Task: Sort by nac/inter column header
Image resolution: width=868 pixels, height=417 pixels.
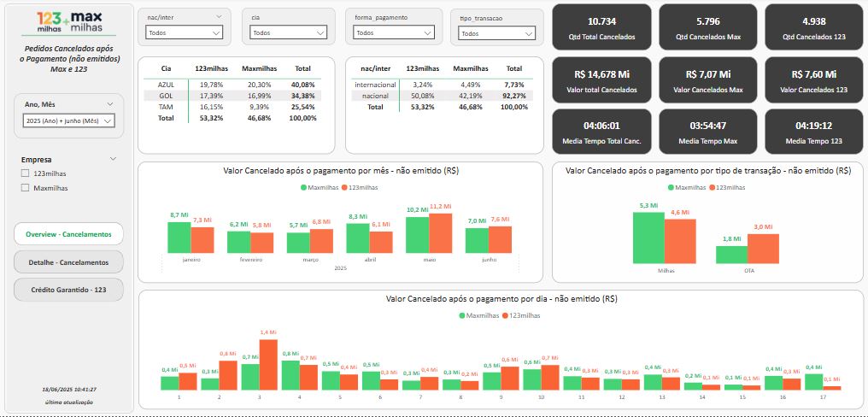Action: point(375,68)
